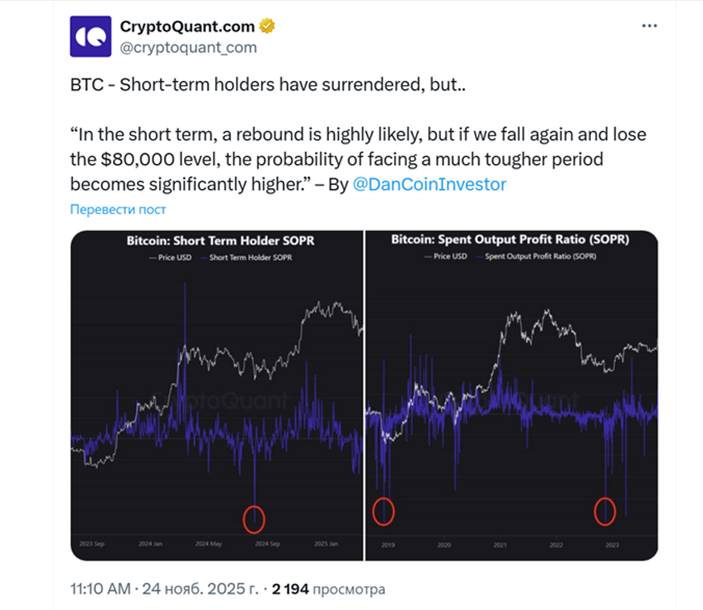Click the '2021' axis label on right chart

pos(500,545)
